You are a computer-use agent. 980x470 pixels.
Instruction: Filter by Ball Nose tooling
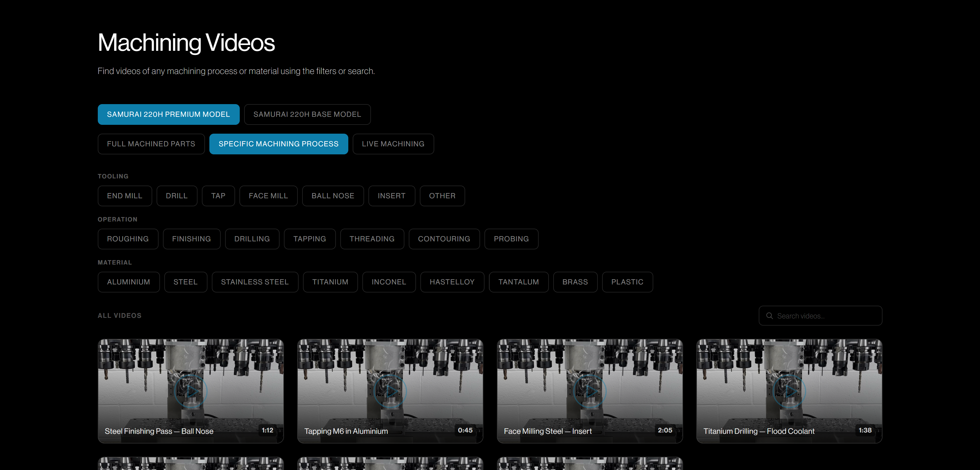tap(333, 196)
